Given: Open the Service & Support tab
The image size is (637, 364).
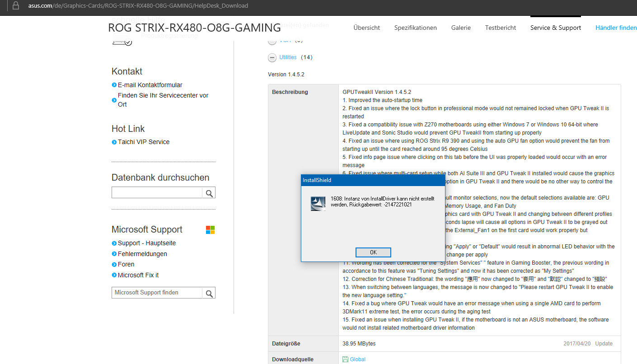Looking at the screenshot, I should [x=556, y=28].
